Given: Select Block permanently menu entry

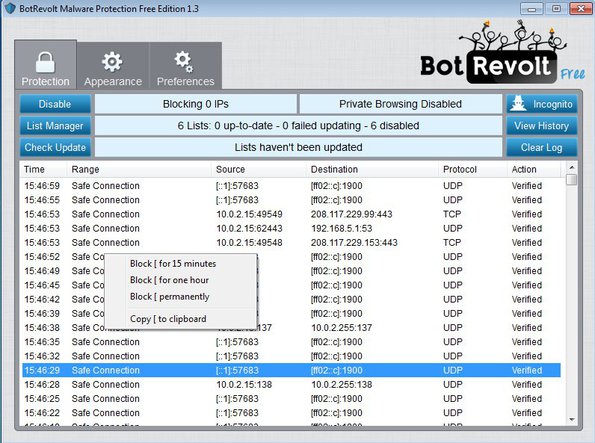Looking at the screenshot, I should (x=170, y=296).
